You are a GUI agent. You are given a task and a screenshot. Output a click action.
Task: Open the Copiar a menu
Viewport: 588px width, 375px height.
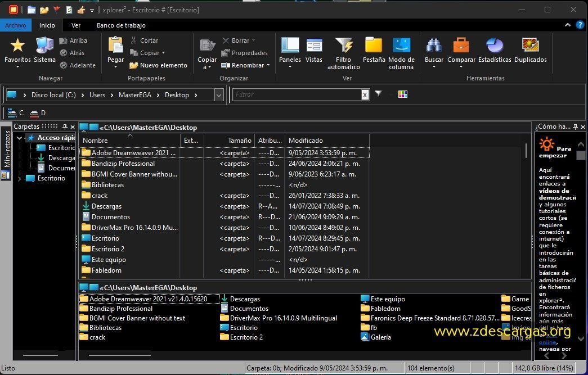point(207,53)
